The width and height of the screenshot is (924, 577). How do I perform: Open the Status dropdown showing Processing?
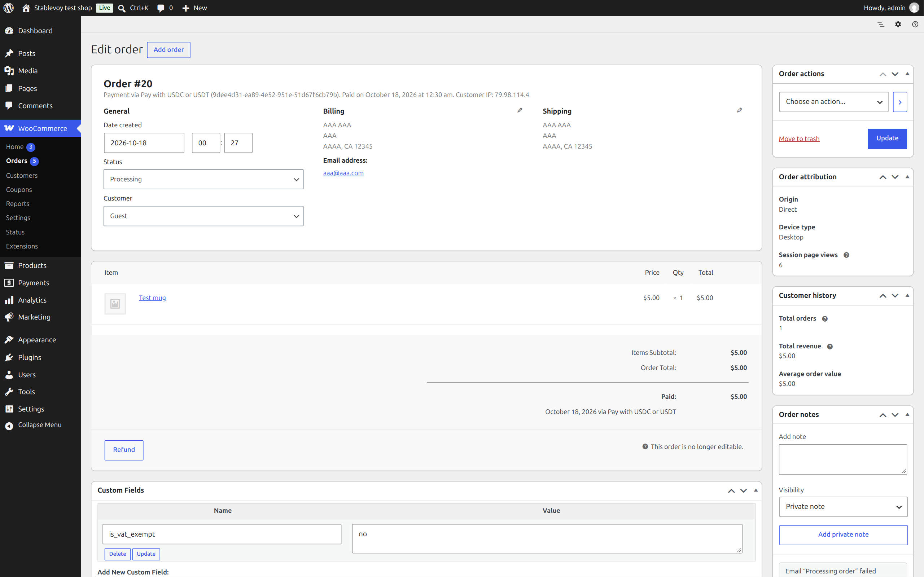tap(203, 179)
